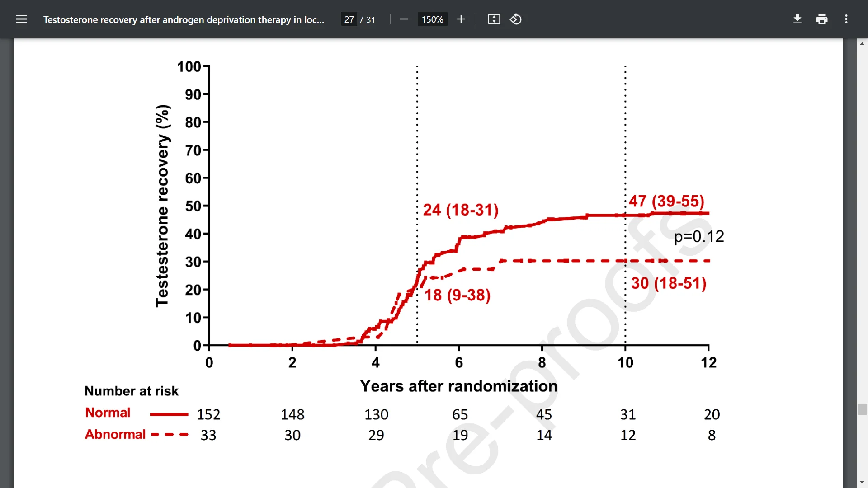Open the more actions menu
This screenshot has height=488, width=868.
pyautogui.click(x=846, y=19)
